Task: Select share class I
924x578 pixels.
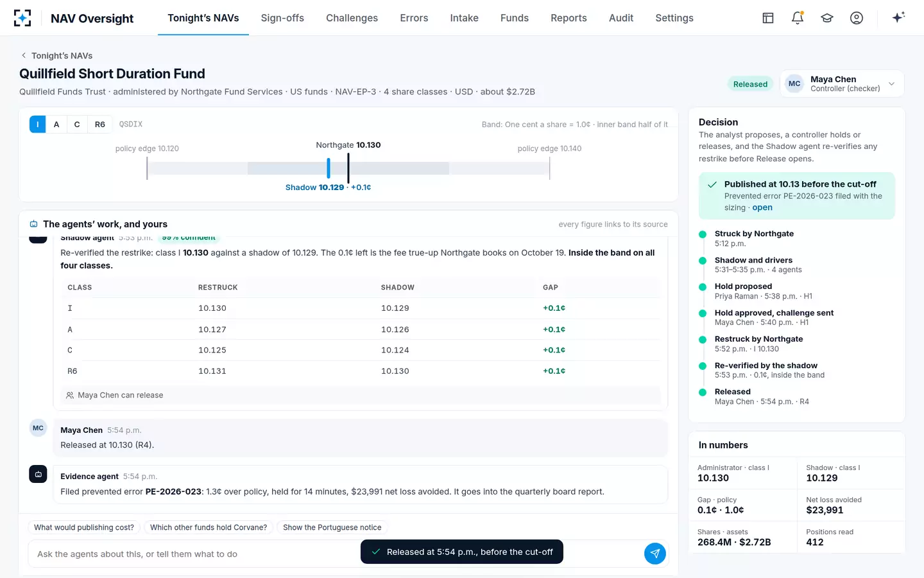Action: pyautogui.click(x=37, y=125)
